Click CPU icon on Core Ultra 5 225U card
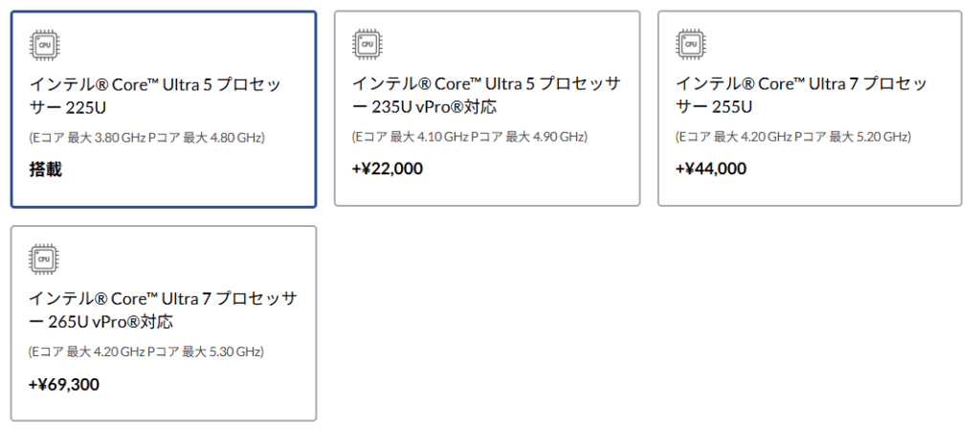 pos(43,44)
